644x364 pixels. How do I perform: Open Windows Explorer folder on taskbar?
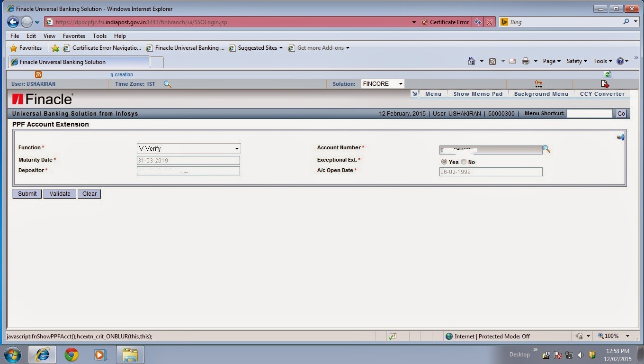130,355
